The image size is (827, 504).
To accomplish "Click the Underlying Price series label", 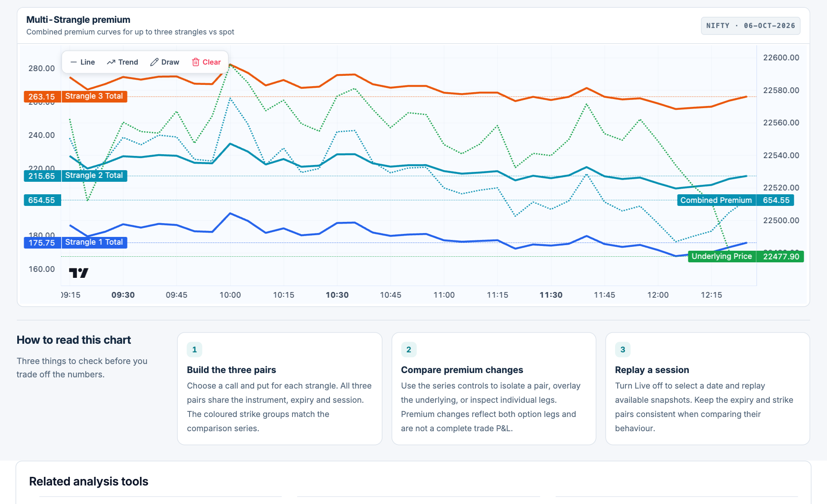I will (721, 256).
